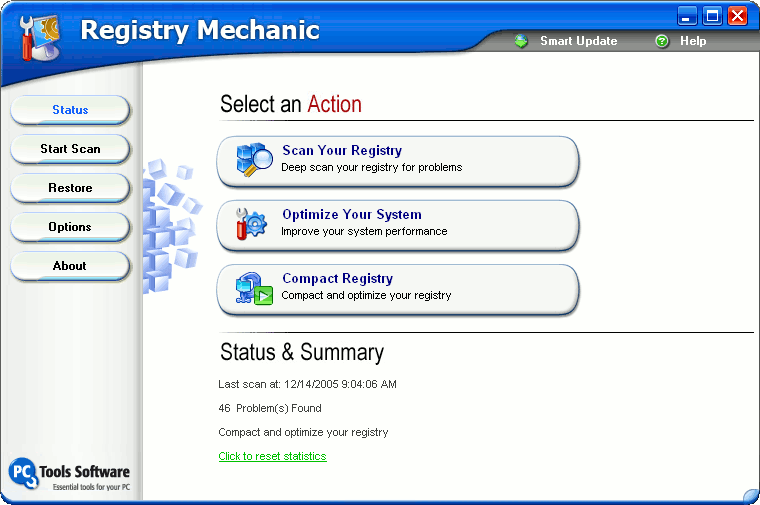Choose the Scan Your Registry action
This screenshot has width=760, height=505.
[398, 160]
